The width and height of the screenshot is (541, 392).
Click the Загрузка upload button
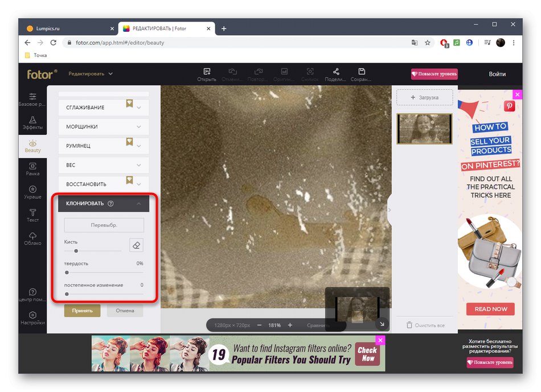pos(424,97)
